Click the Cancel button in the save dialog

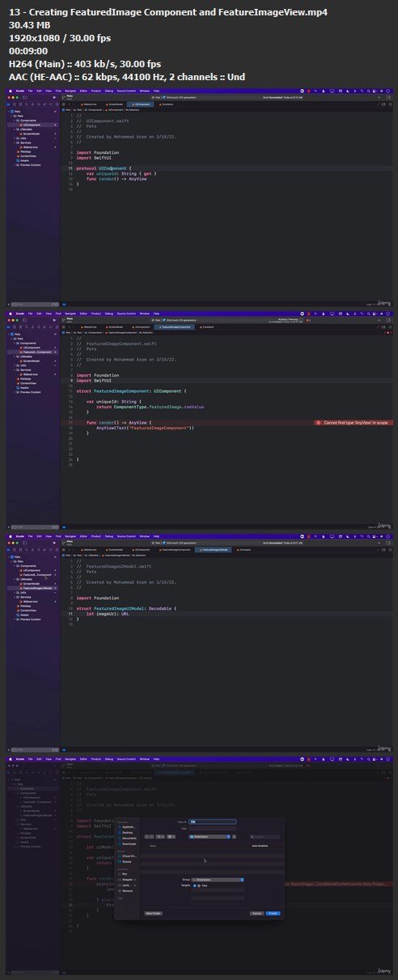pyautogui.click(x=256, y=913)
